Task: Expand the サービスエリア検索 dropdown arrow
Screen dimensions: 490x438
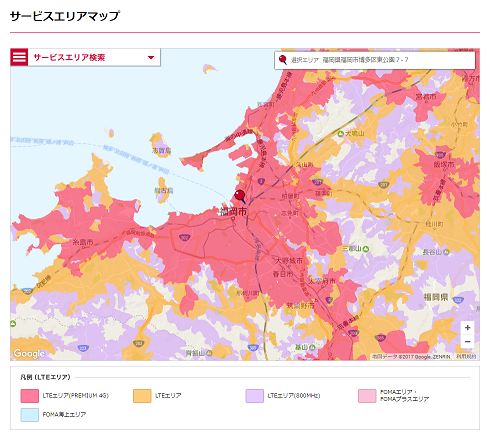Action: pos(151,58)
